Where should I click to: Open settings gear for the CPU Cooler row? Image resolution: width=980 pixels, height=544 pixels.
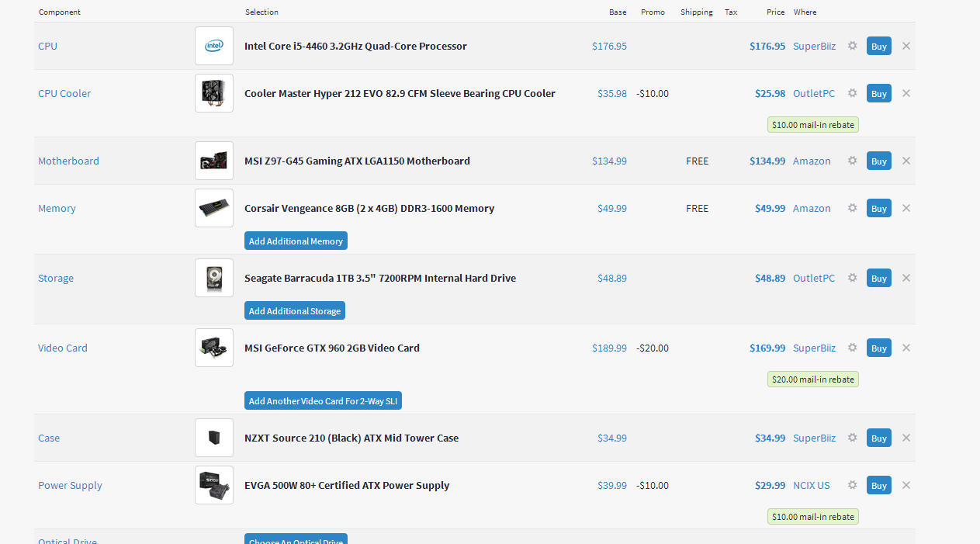coord(852,93)
